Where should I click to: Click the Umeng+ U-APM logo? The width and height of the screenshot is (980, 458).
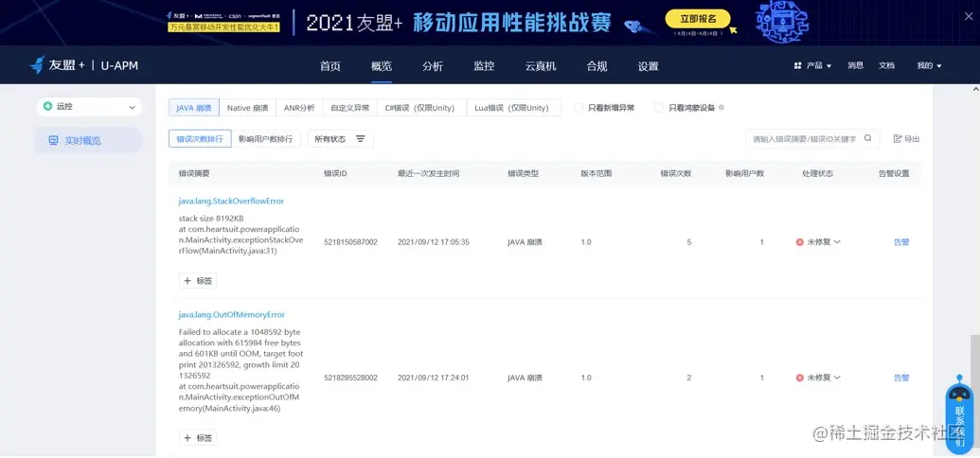pyautogui.click(x=83, y=65)
